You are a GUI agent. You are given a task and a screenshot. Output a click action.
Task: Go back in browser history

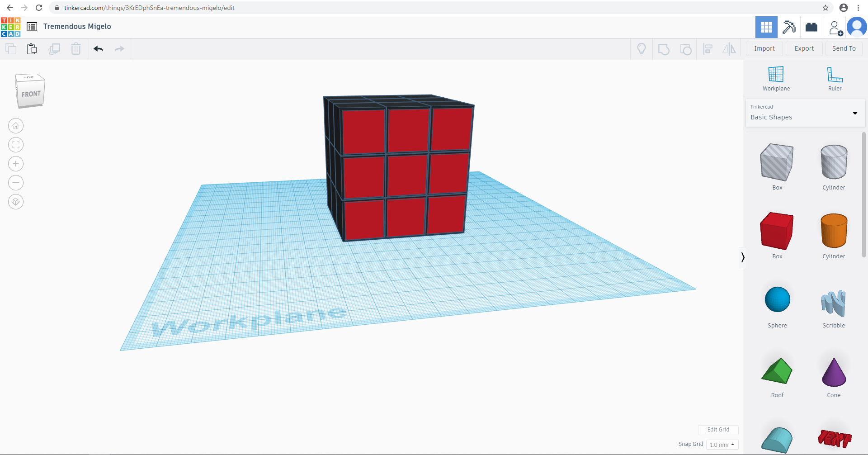(10, 8)
